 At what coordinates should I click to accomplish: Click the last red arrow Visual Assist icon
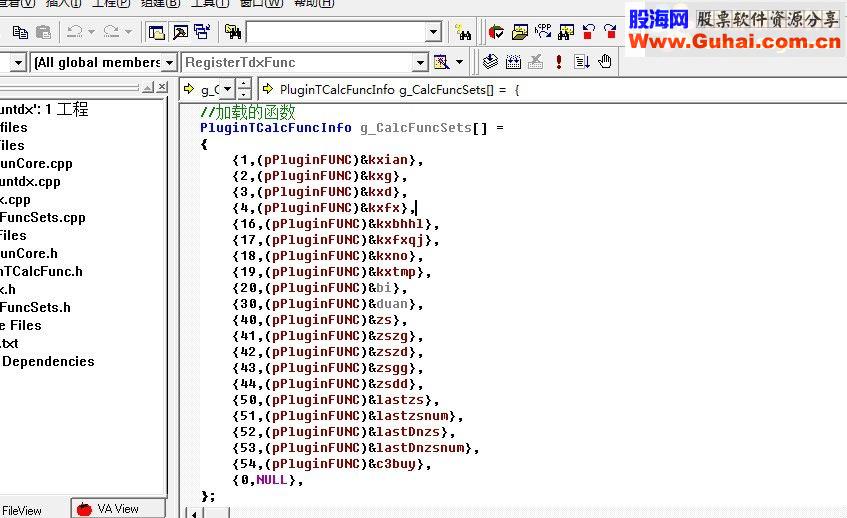click(610, 32)
